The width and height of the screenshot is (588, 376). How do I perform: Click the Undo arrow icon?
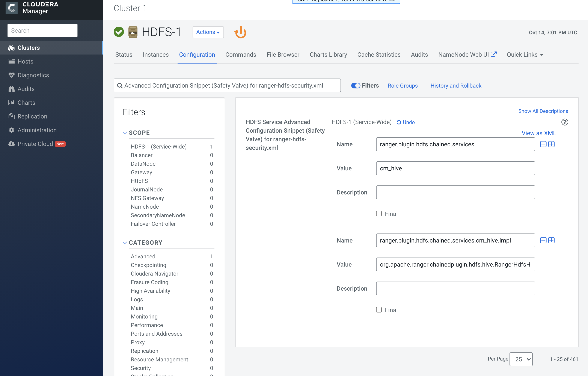(399, 122)
